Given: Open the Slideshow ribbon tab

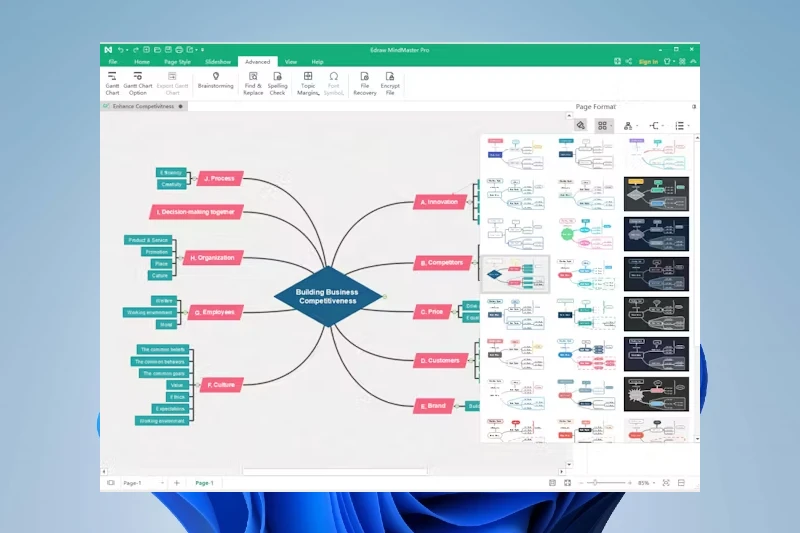Looking at the screenshot, I should click(218, 62).
